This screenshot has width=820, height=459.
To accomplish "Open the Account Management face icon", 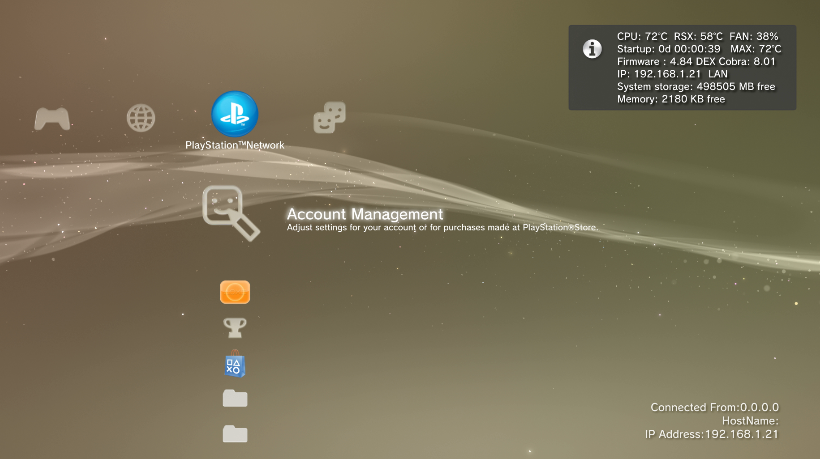I will 231,213.
